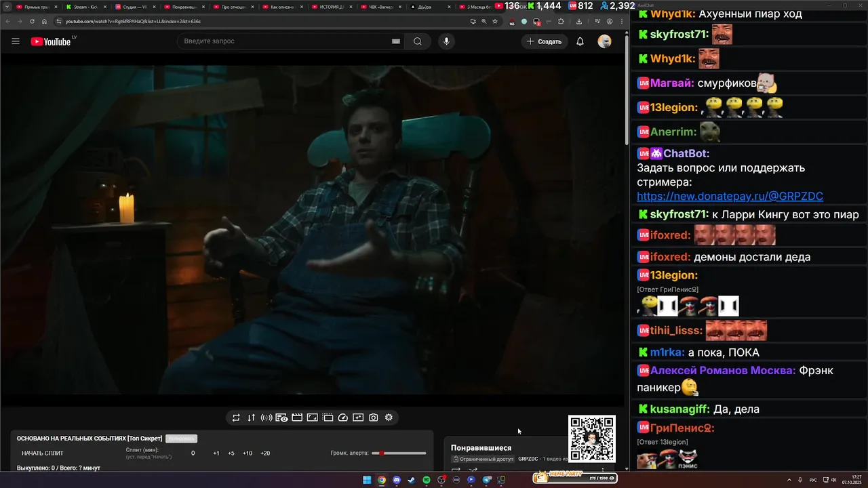This screenshot has width=868, height=488.
Task: Click the "НАЧАТЬ СПЛИТ" button
Action: click(x=43, y=453)
